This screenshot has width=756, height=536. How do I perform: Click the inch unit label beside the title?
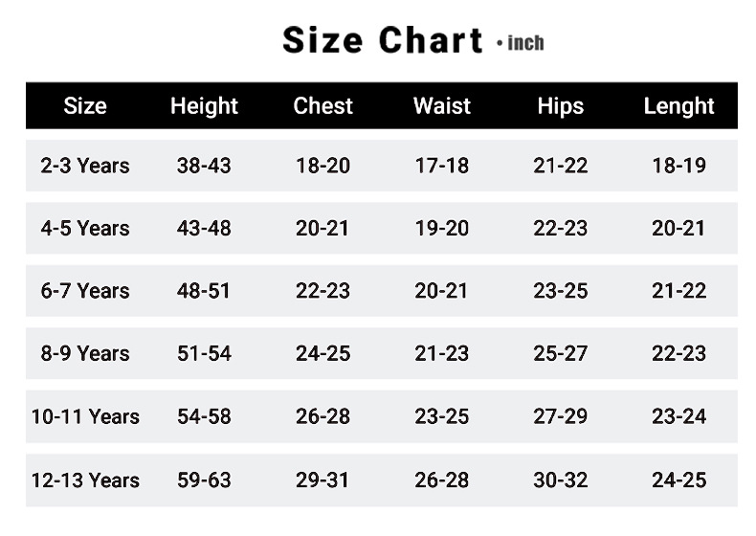coord(524,43)
